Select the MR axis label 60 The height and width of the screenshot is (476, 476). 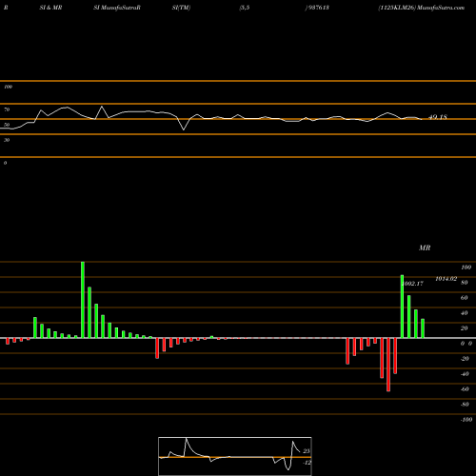(x=465, y=298)
